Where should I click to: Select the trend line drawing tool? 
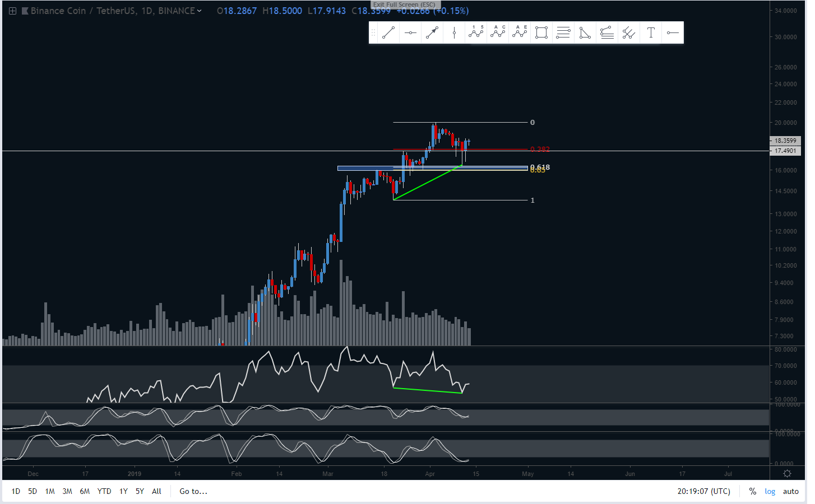pyautogui.click(x=388, y=33)
